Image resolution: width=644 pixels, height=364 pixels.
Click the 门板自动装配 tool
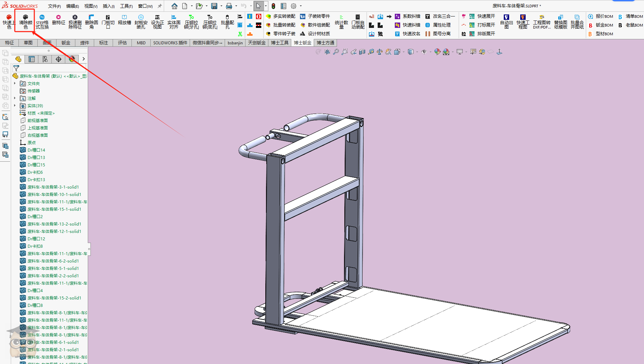[x=358, y=22]
